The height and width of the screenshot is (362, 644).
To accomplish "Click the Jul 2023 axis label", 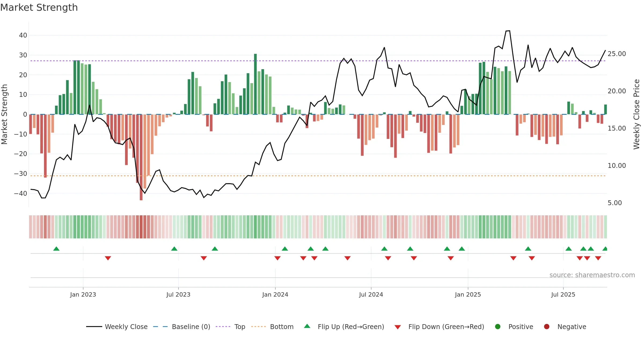I will [x=178, y=294].
